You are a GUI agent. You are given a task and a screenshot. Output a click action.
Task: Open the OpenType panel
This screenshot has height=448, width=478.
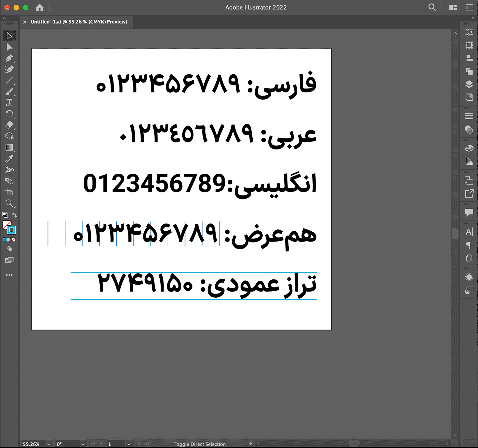469,258
